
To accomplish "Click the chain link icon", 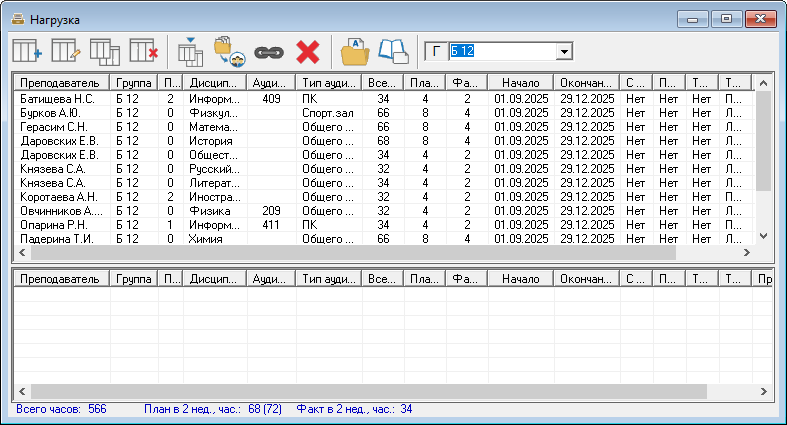I will point(269,52).
